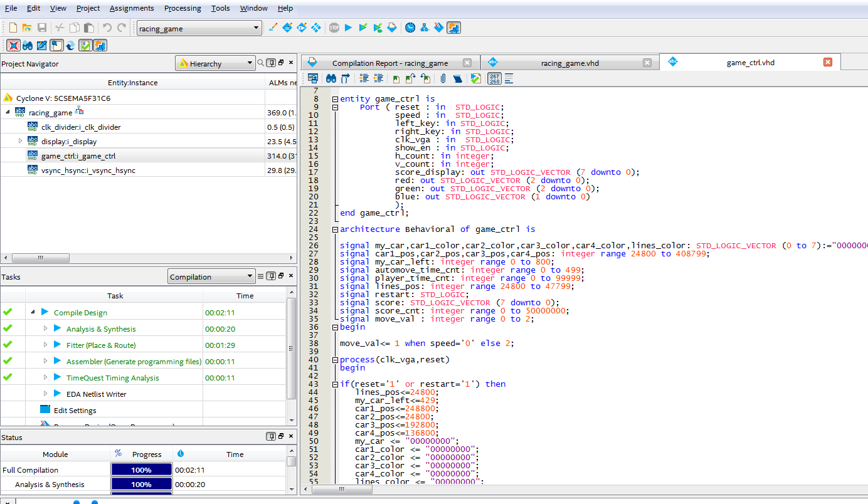868x504 pixels.
Task: Toggle pin on Project Navigator panel
Action: [271, 63]
